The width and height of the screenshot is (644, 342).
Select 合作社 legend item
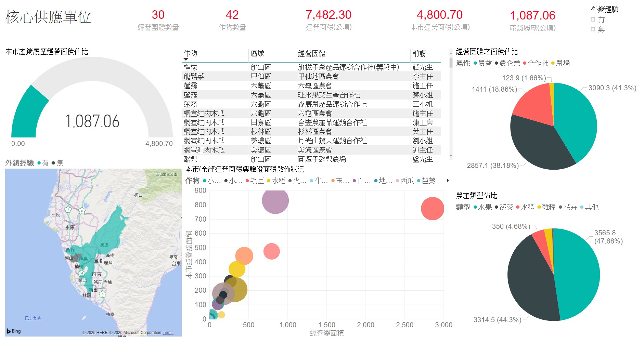coord(536,63)
